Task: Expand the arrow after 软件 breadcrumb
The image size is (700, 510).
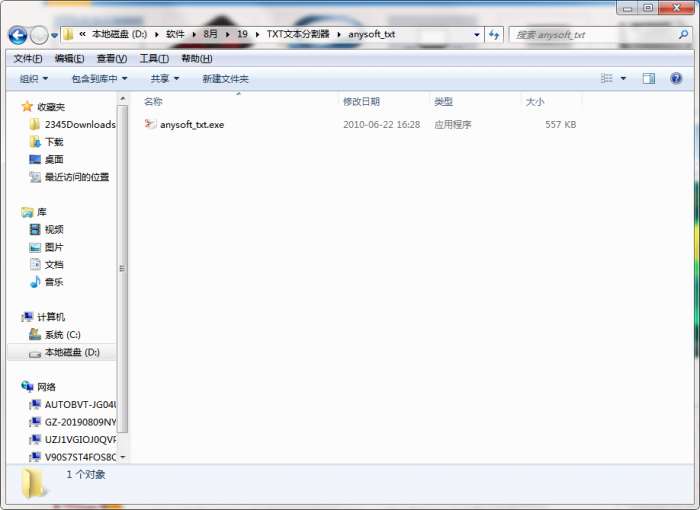Action: pos(194,34)
